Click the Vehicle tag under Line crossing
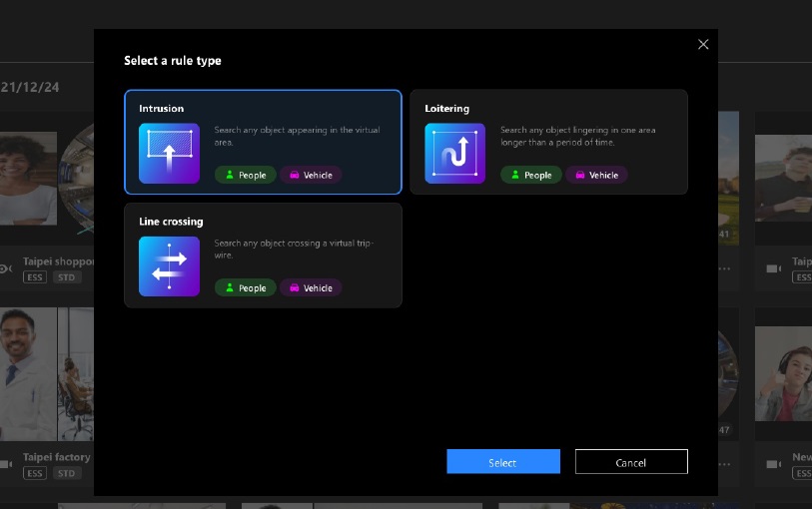812x509 pixels. point(311,287)
